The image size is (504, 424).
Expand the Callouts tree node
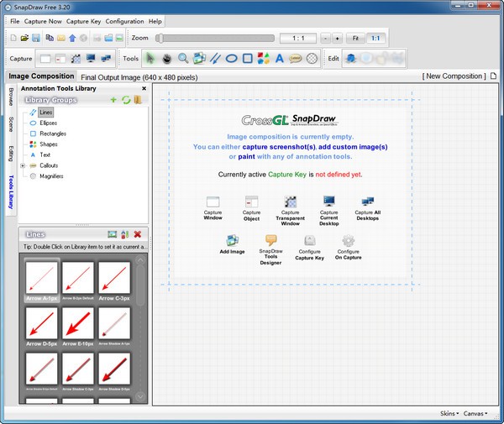24,165
